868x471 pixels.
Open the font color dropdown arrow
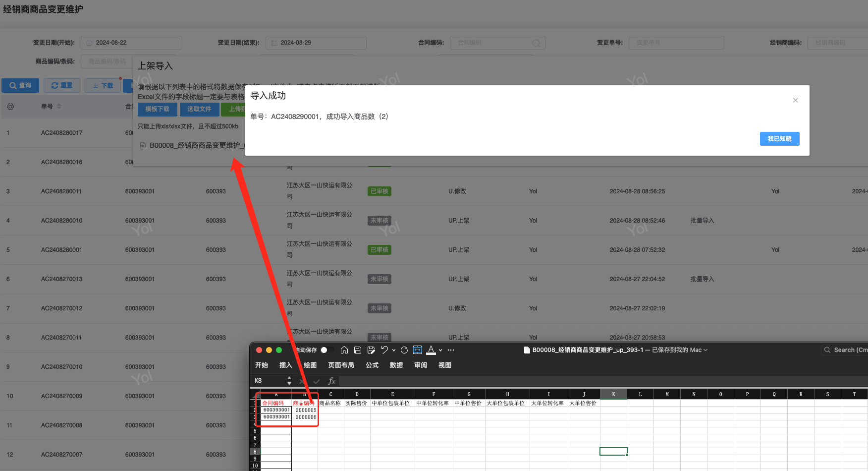(440, 350)
